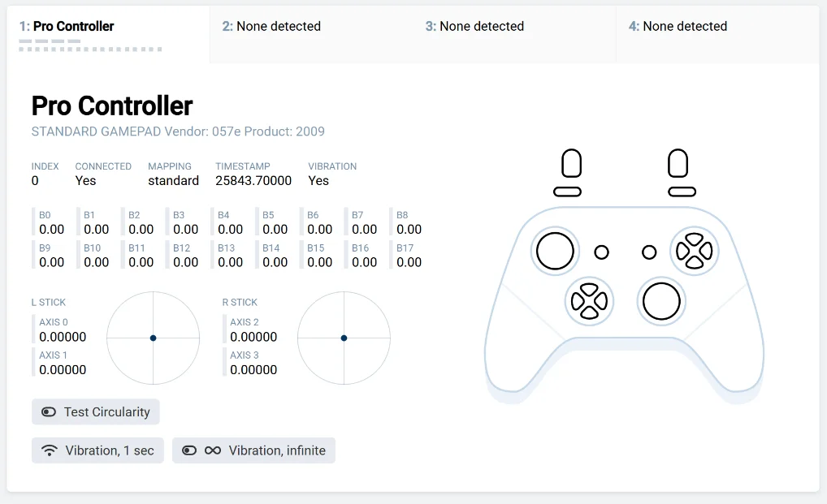Click the R STICK circular position plot
827x504 pixels.
coord(344,338)
